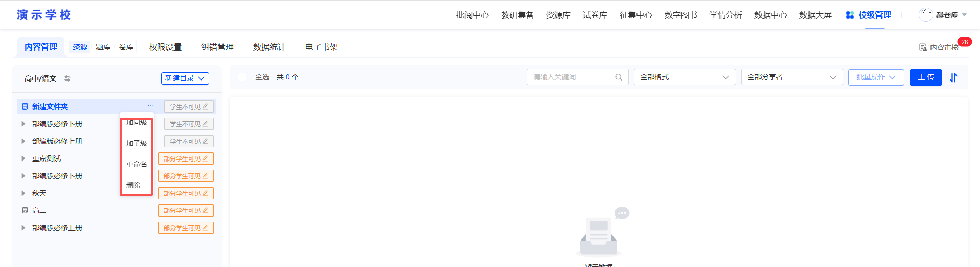Open the 全部分享者 dropdown
The width and height of the screenshot is (980, 267).
tap(792, 77)
